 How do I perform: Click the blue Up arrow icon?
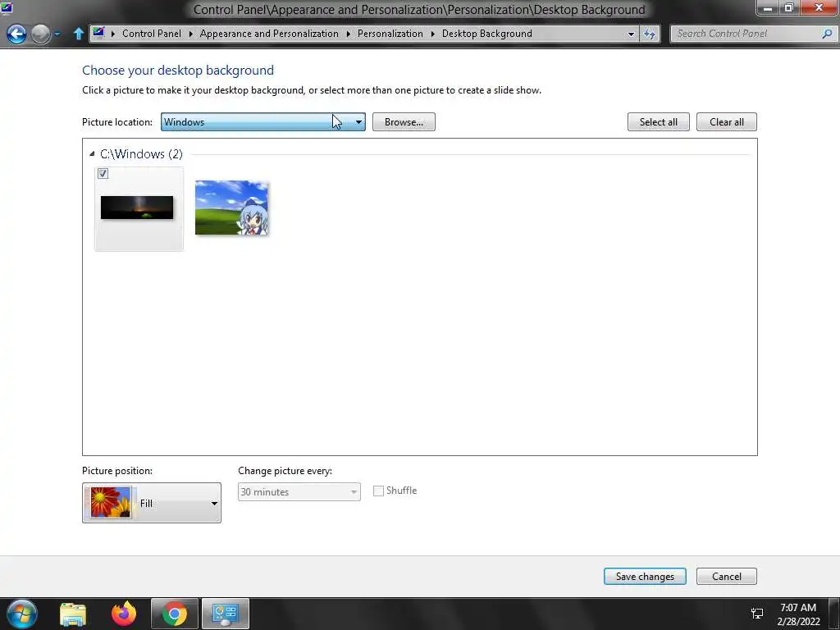[78, 34]
